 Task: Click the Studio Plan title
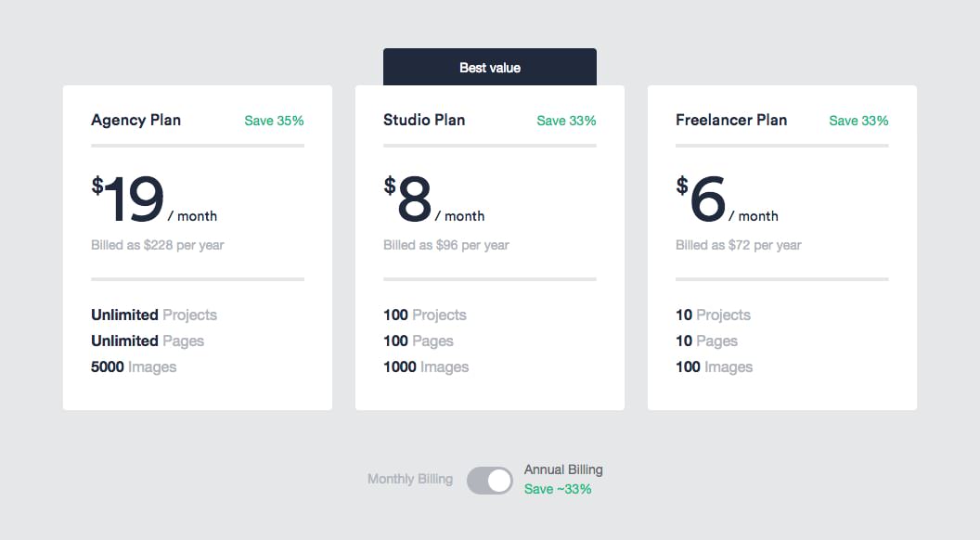pyautogui.click(x=424, y=120)
